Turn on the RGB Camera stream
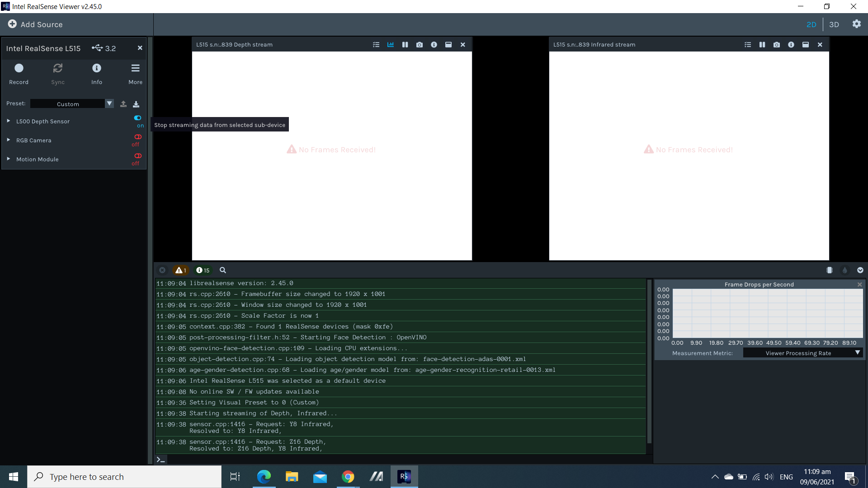Viewport: 868px width, 488px height. coord(137,136)
